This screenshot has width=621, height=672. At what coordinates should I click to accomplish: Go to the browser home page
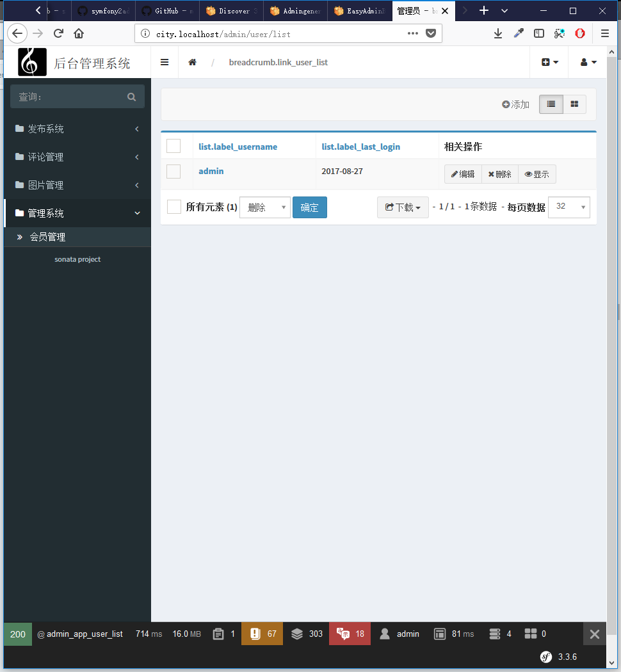(79, 33)
